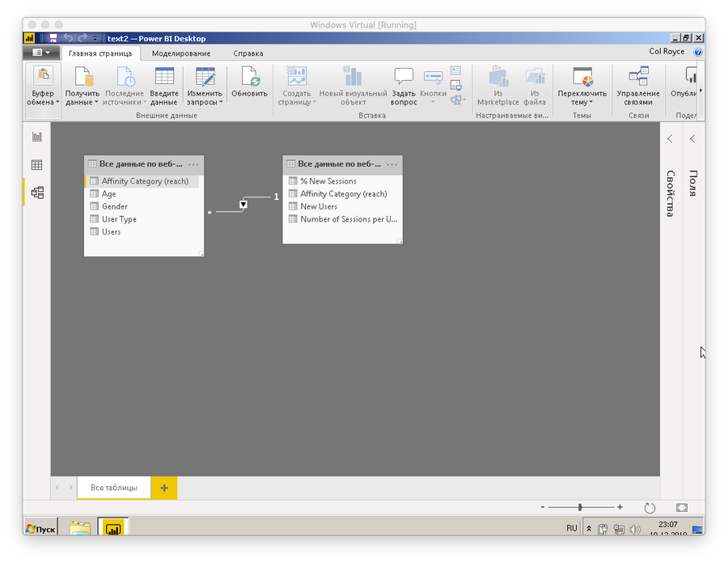Click Задать вопрос (Ask a question) icon

pos(404,87)
